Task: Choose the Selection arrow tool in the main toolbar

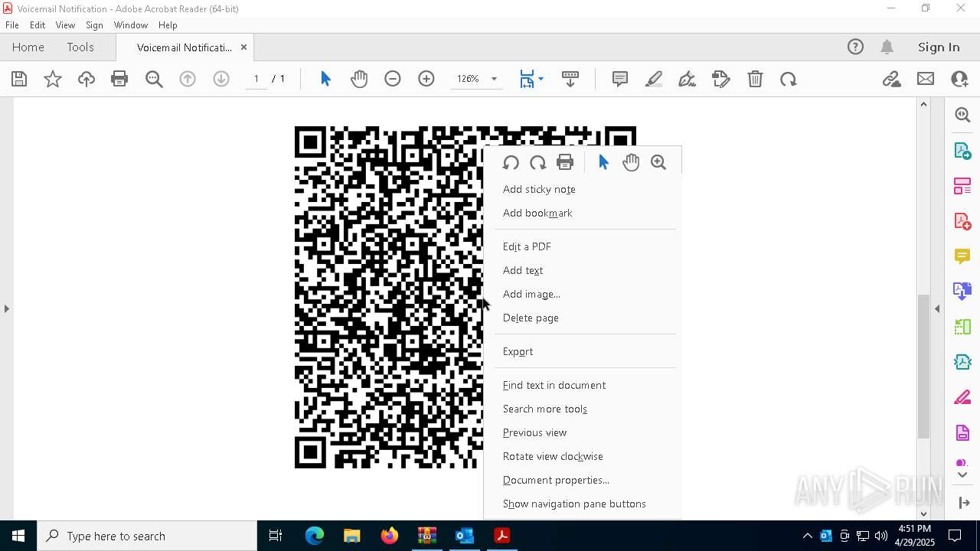Action: [325, 79]
